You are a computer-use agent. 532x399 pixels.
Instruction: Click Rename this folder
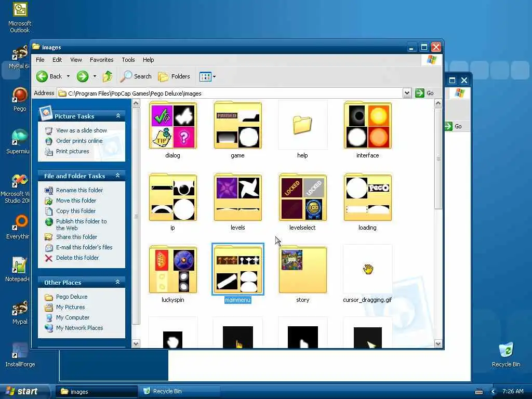(x=79, y=190)
